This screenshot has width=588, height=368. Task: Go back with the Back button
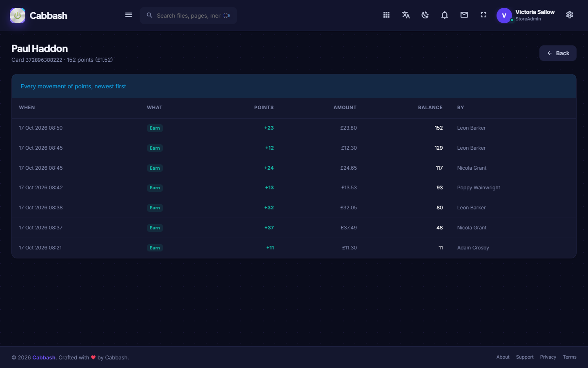pos(558,53)
